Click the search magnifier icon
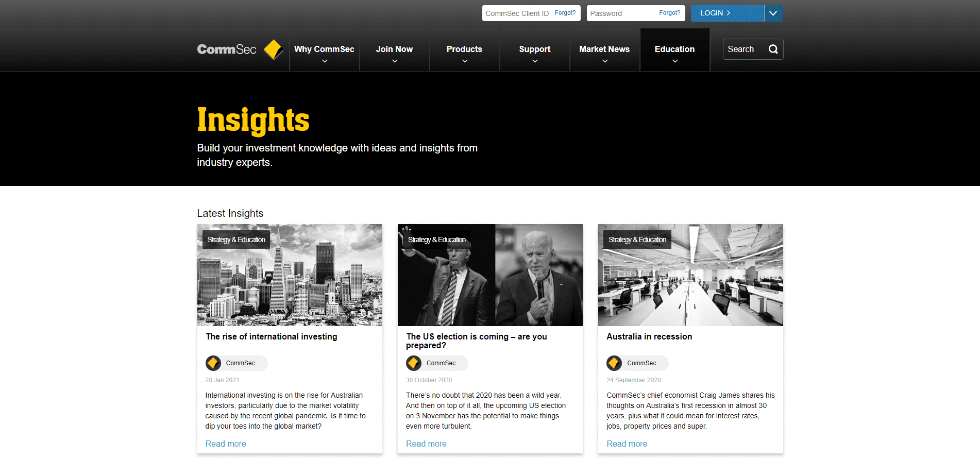Screen dimensions: 980x459 tap(773, 49)
